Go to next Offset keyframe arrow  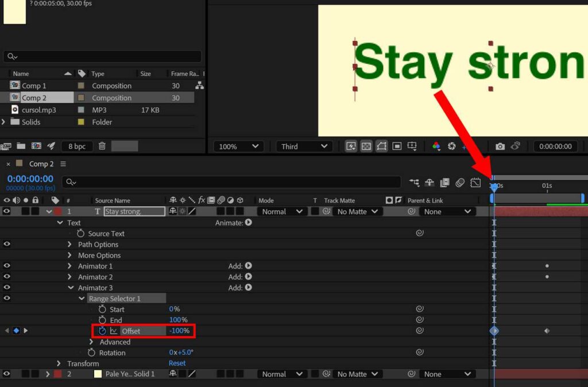pyautogui.click(x=25, y=330)
